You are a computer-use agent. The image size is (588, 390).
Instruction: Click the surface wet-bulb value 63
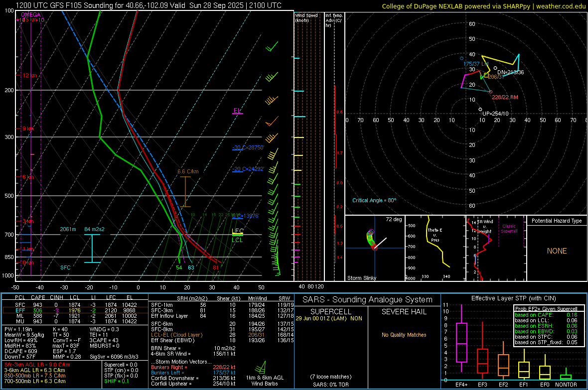(x=191, y=267)
